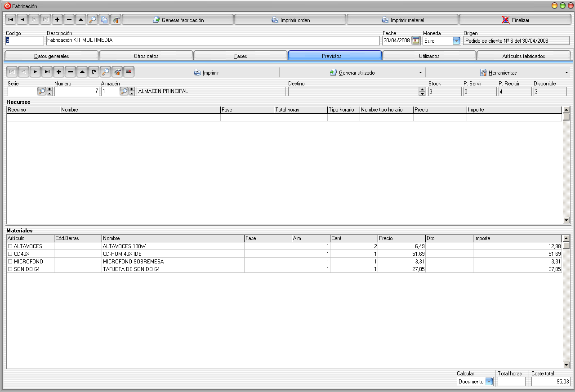Screen dimensions: 575x392
Task: Expand the Herramientas dropdown arrow
Action: pyautogui.click(x=566, y=72)
